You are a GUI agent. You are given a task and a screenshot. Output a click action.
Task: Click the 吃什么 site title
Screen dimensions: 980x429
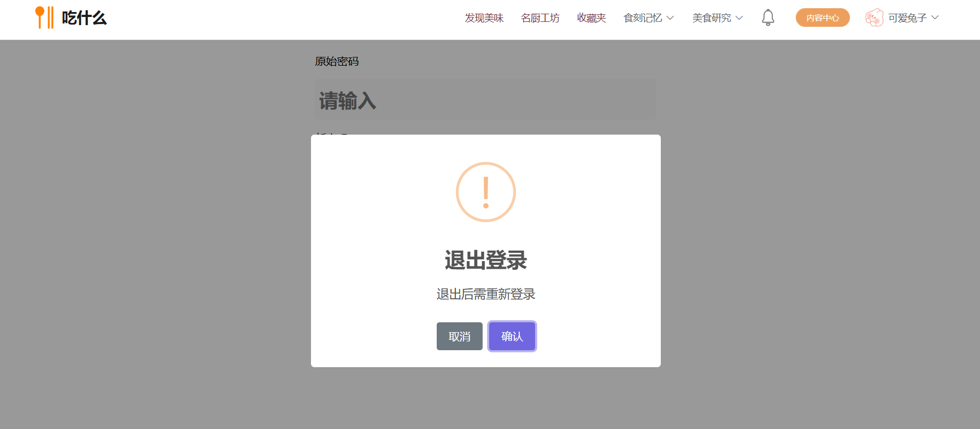tap(84, 18)
